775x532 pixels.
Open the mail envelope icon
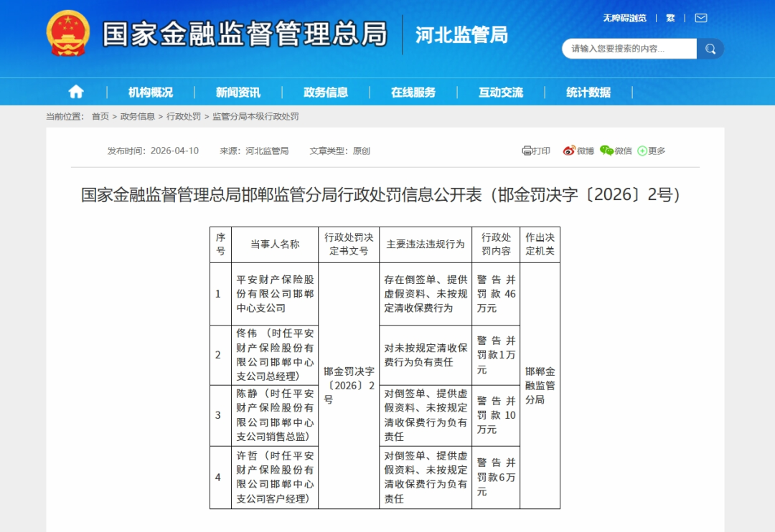(x=701, y=18)
